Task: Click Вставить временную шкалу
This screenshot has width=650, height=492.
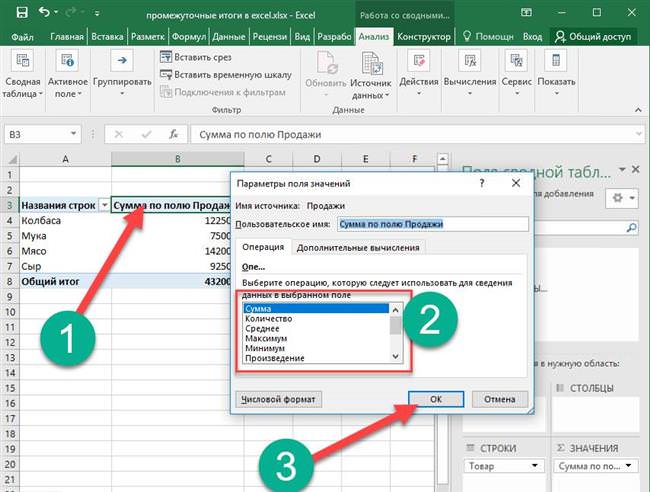Action: click(x=226, y=75)
